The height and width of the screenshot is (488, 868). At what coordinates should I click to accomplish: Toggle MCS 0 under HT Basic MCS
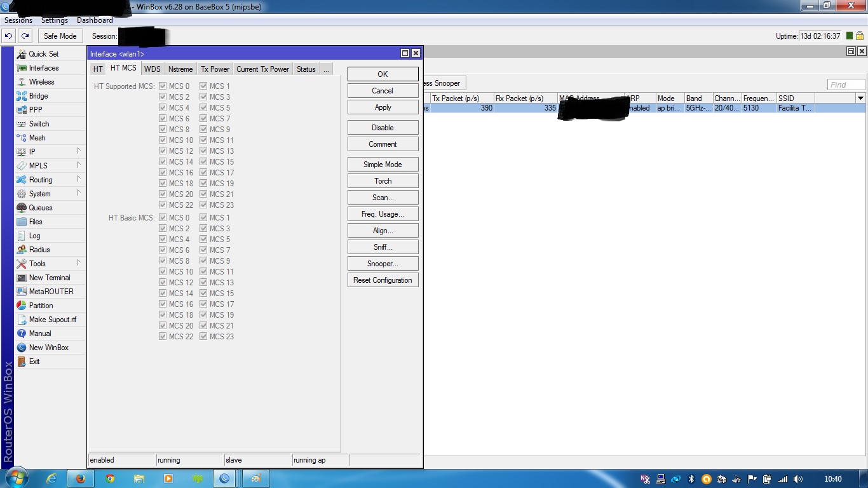(163, 218)
